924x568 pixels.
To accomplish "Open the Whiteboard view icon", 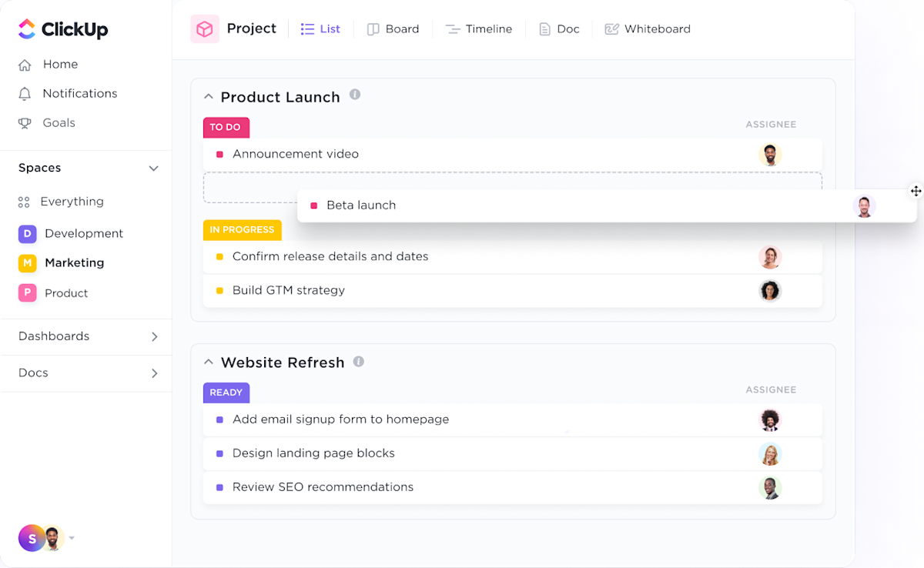I will [612, 28].
